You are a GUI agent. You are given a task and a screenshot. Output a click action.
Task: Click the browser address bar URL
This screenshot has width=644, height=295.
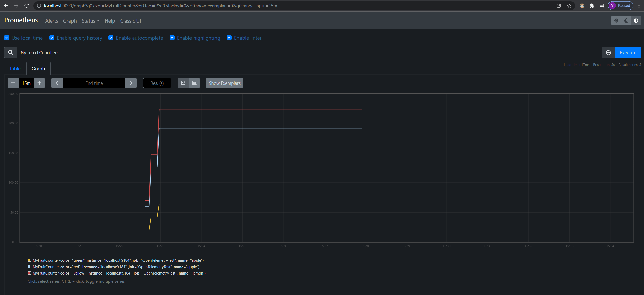click(160, 6)
